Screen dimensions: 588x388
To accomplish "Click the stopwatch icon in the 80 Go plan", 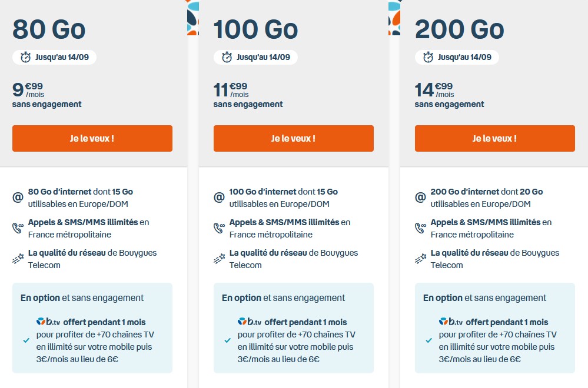I will pos(26,57).
